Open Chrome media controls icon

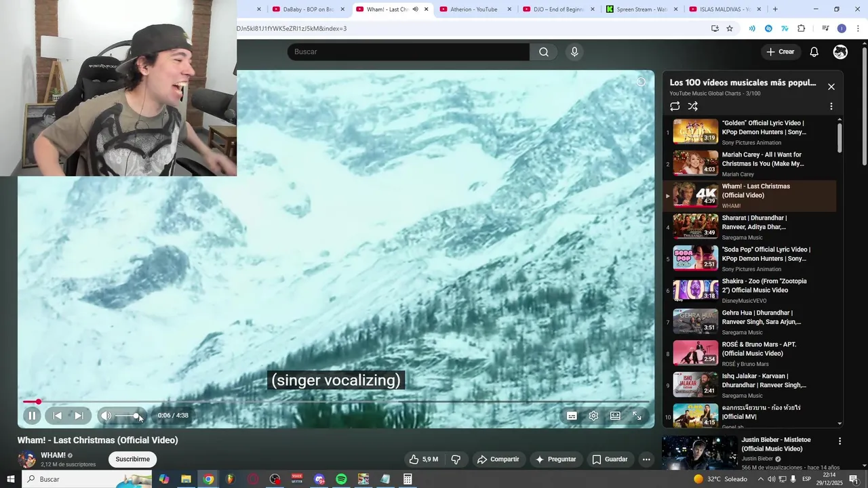coord(825,28)
